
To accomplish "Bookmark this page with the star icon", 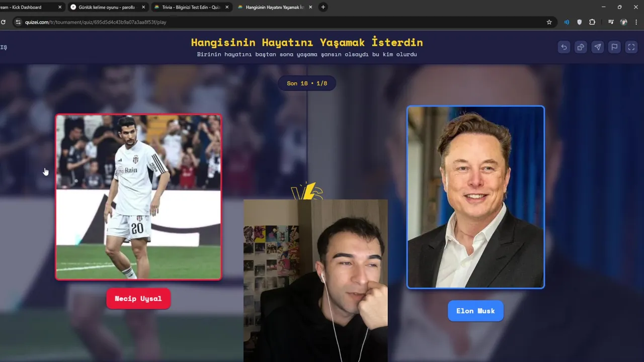I will click(x=549, y=22).
